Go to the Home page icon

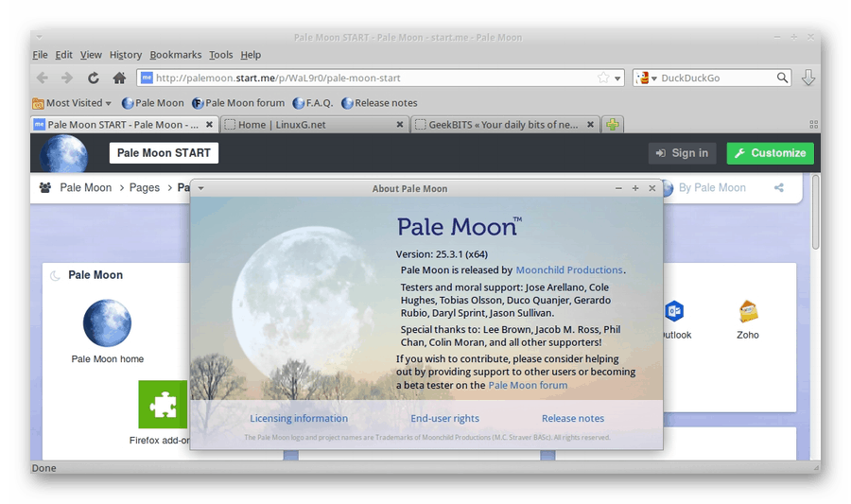pos(119,78)
